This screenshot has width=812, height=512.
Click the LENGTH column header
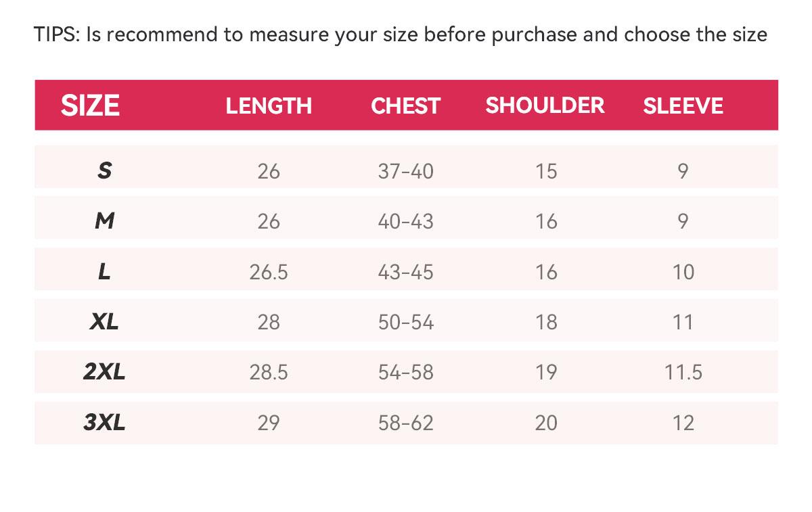(269, 106)
